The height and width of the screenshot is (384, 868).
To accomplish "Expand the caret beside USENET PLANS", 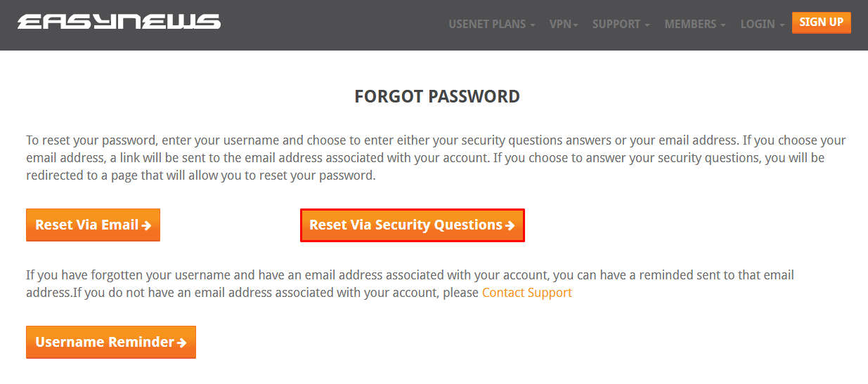I will pyautogui.click(x=533, y=25).
